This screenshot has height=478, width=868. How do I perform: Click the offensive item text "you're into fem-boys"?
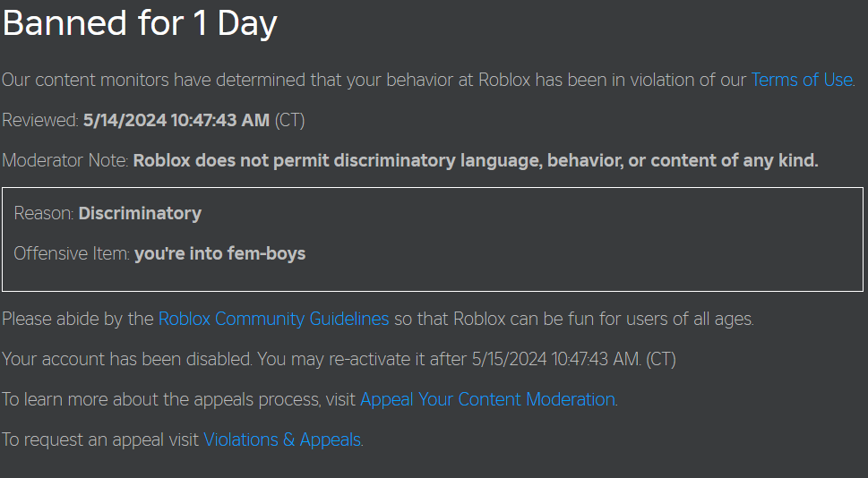point(219,253)
